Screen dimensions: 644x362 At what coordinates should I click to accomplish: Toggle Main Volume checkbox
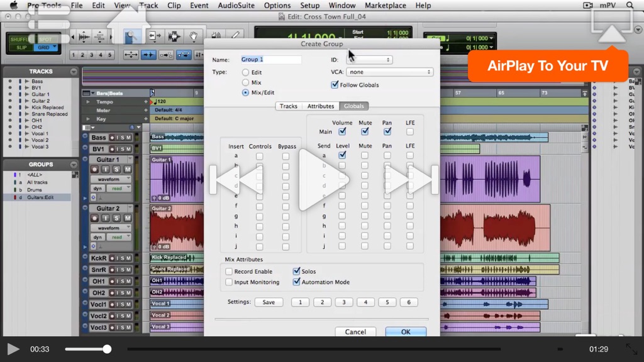click(342, 132)
